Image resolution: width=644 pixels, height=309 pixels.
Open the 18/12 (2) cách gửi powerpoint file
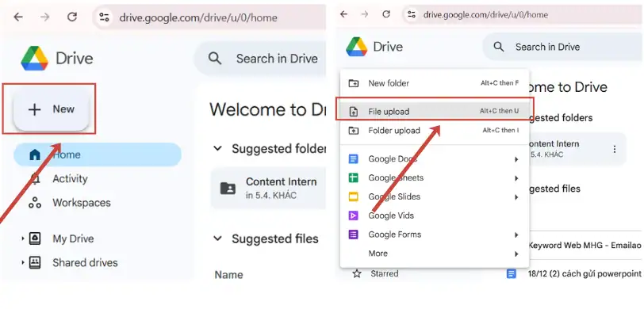[585, 273]
